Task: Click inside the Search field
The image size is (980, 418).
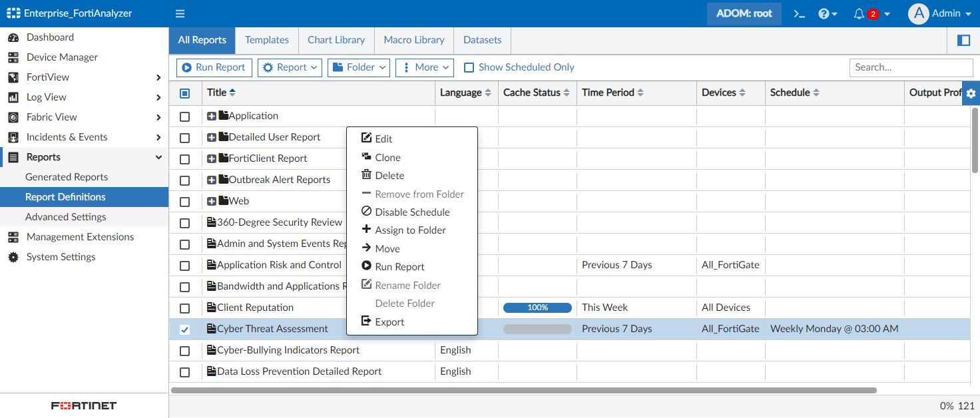Action: point(911,67)
